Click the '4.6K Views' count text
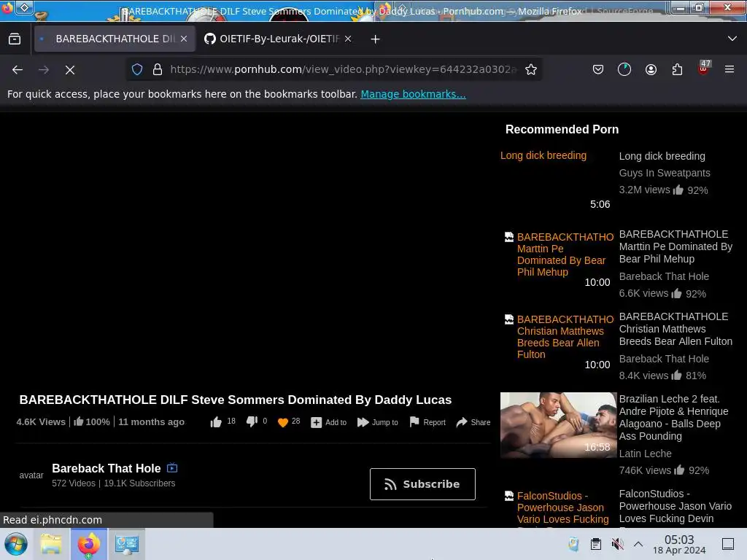747x560 pixels. [x=41, y=422]
